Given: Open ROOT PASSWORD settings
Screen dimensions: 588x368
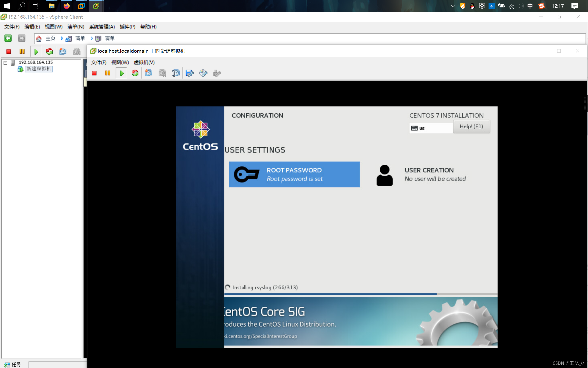Looking at the screenshot, I should 294,174.
